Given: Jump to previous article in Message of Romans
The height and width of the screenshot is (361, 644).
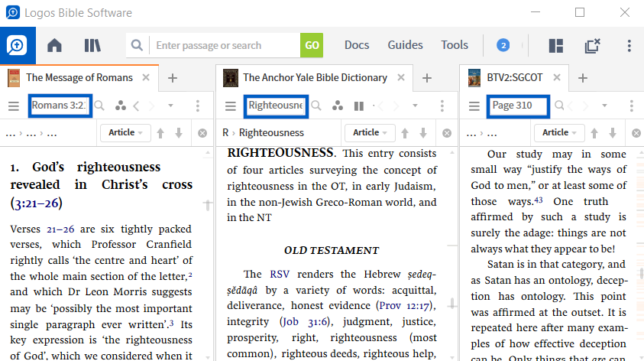Looking at the screenshot, I should (160, 133).
